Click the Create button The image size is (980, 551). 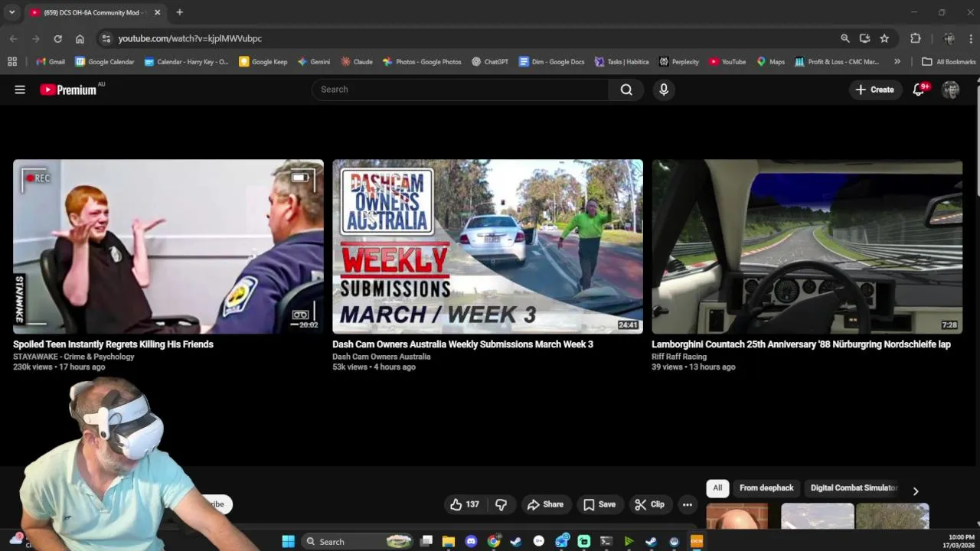pos(874,90)
